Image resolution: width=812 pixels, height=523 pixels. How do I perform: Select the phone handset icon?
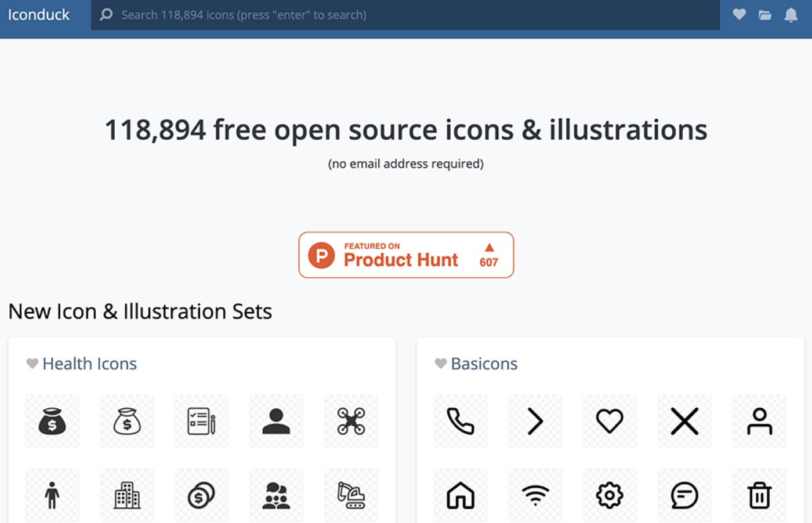(x=461, y=421)
